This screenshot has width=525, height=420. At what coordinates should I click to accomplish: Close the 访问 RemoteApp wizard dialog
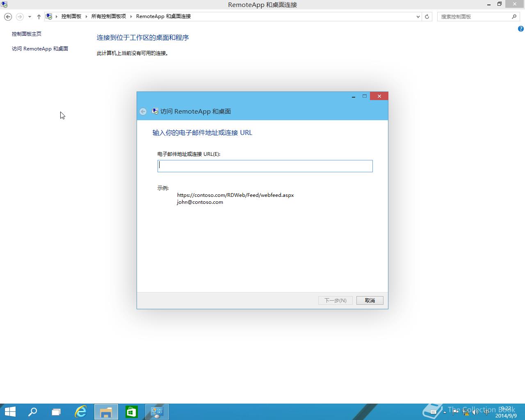379,96
